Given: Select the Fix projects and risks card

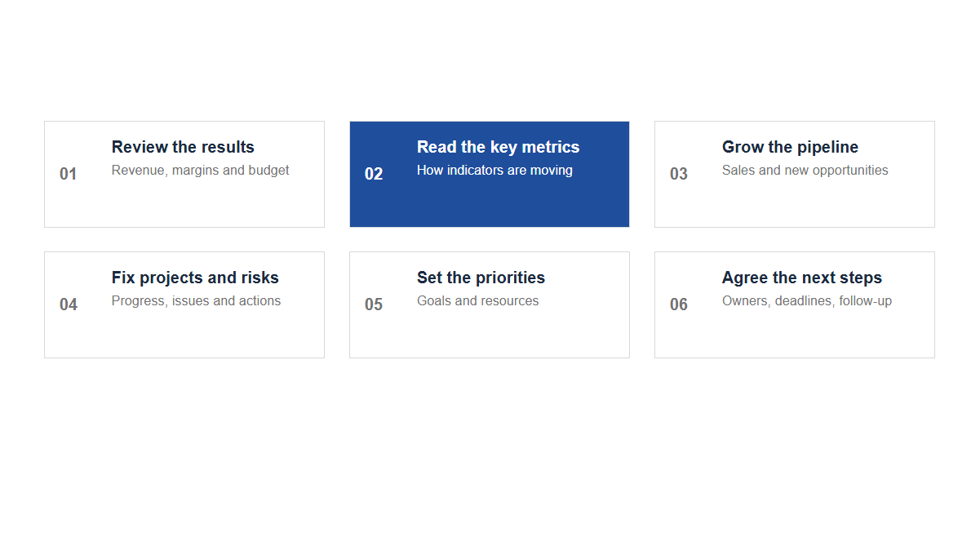Looking at the screenshot, I should click(184, 304).
